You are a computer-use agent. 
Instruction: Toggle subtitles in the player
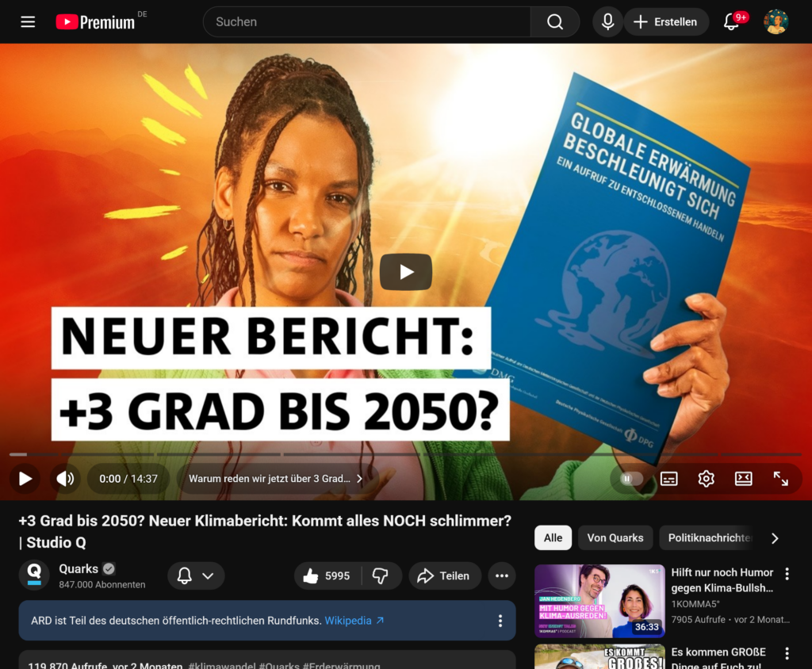668,479
